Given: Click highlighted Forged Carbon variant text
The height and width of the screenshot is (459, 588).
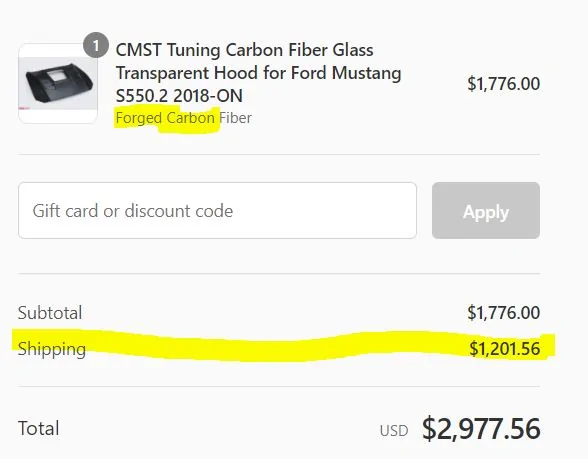Looking at the screenshot, I should [x=165, y=118].
